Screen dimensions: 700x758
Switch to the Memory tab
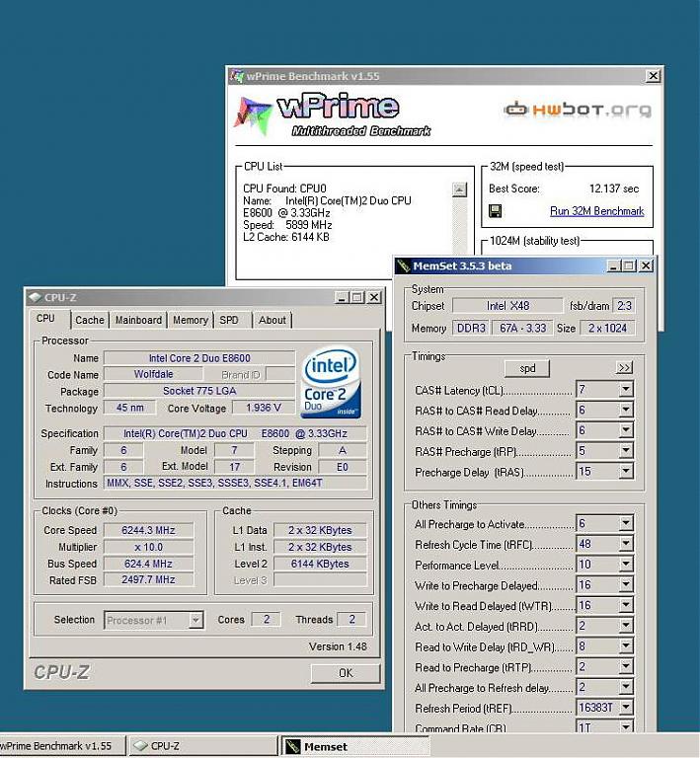190,320
